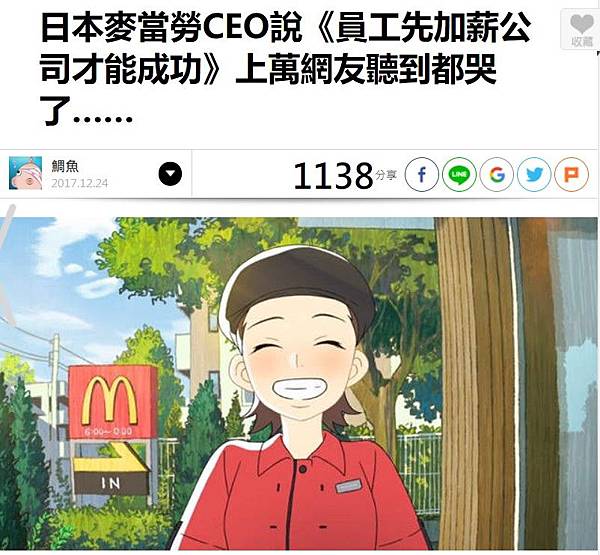Share the article on Facebook
600x555 pixels.
(421, 174)
